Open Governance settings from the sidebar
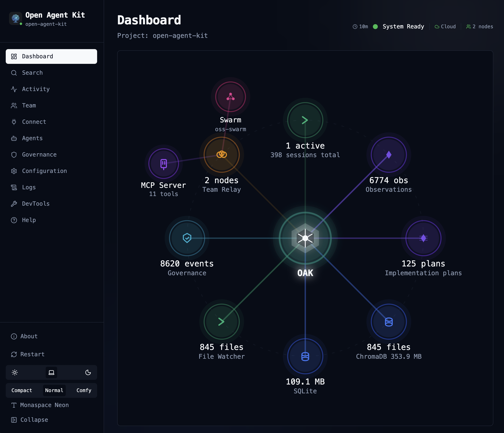 [x=39, y=154]
